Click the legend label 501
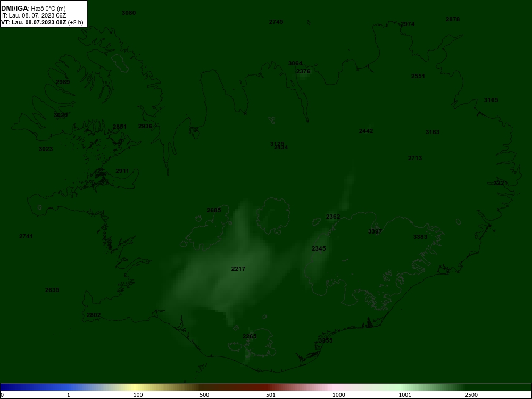 271,395
